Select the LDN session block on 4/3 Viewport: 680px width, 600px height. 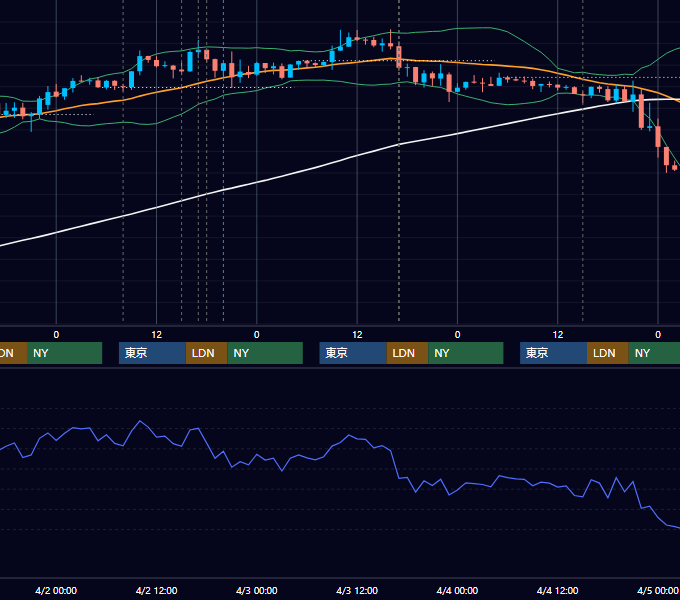(407, 353)
